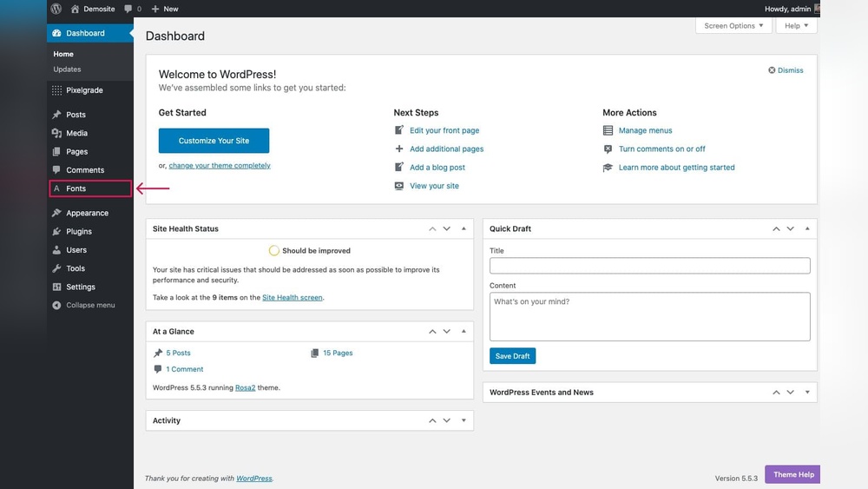Click the Should be improved status text
The image size is (868, 489).
pos(316,251)
